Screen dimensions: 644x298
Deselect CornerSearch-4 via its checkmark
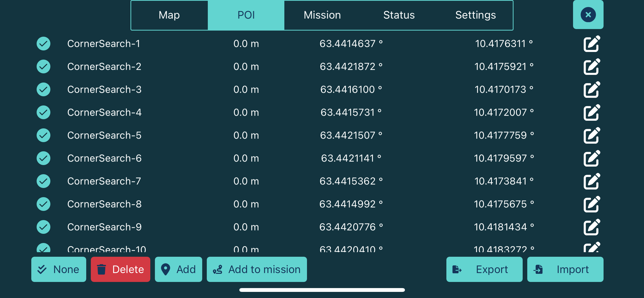pyautogui.click(x=43, y=112)
